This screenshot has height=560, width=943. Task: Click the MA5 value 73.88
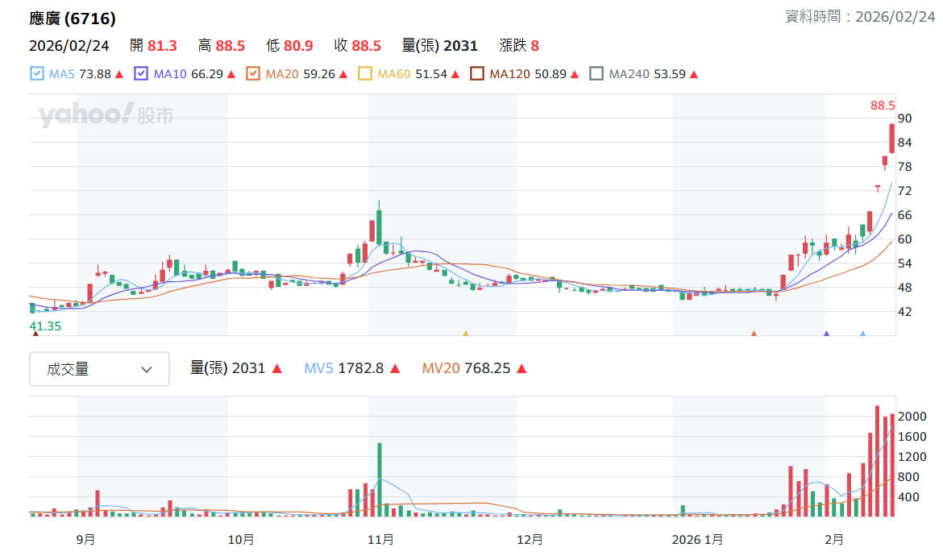95,74
